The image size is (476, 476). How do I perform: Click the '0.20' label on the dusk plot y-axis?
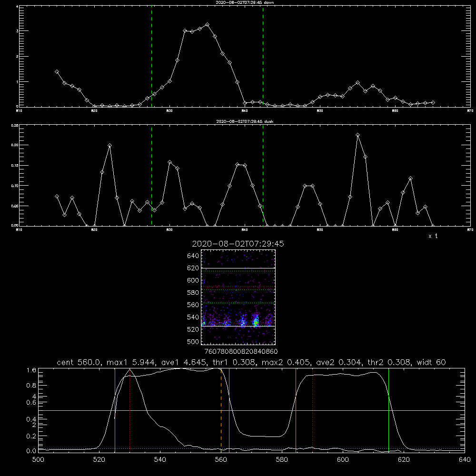click(x=15, y=145)
